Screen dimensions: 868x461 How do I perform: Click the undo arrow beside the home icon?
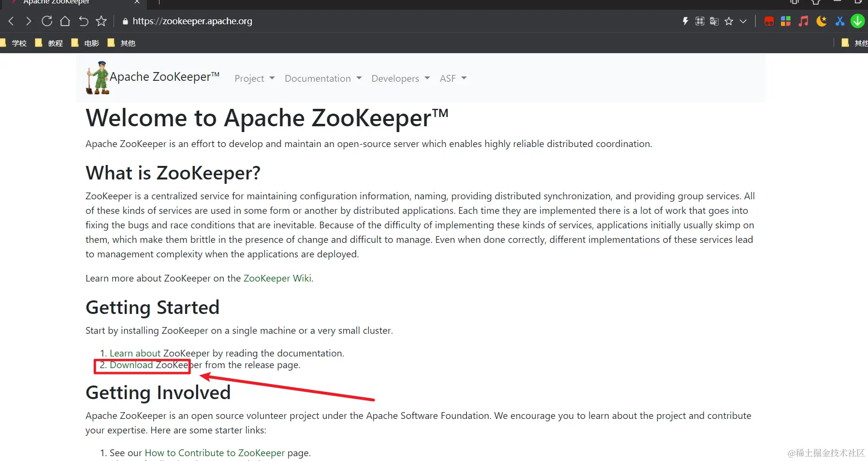[x=84, y=21]
